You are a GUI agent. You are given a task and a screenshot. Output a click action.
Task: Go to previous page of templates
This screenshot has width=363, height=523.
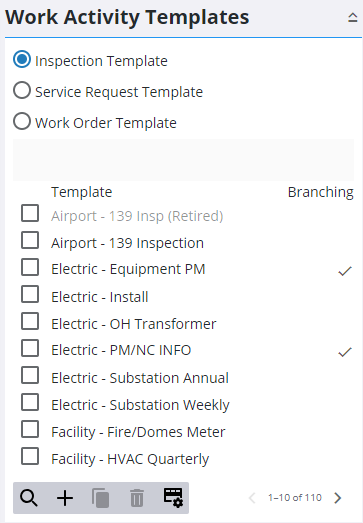[x=253, y=498]
